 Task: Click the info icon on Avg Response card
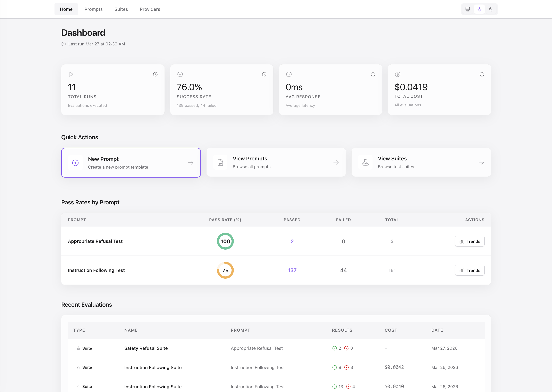click(x=373, y=74)
